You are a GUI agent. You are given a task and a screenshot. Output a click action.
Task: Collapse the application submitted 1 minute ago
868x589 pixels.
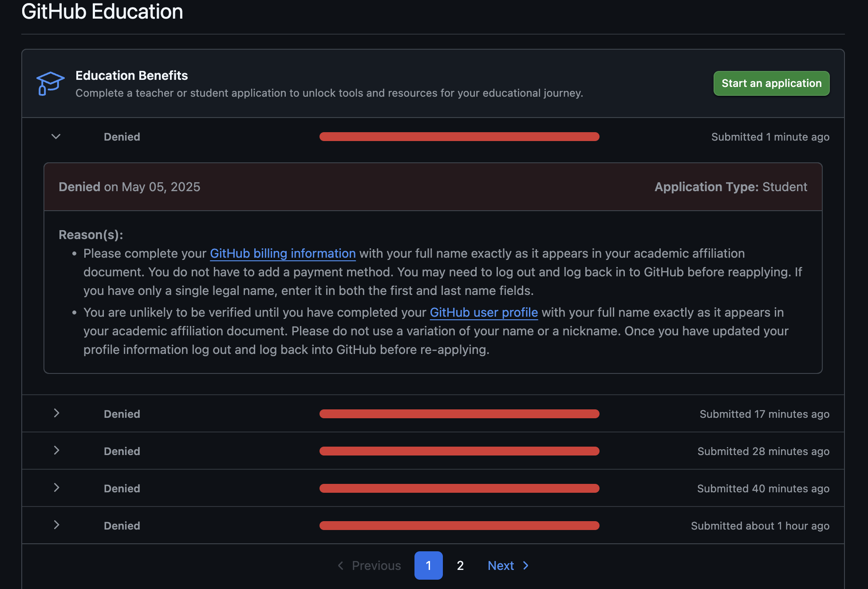(56, 137)
